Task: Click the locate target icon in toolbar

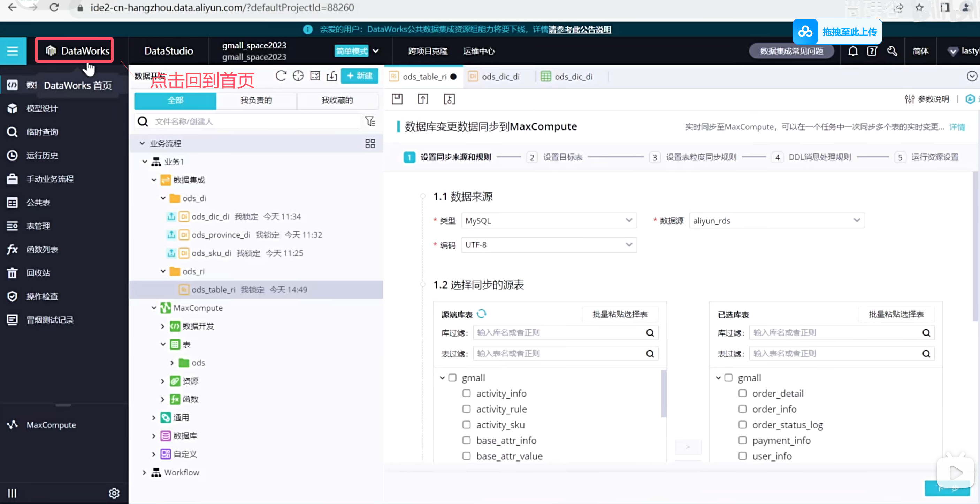Action: (x=298, y=76)
